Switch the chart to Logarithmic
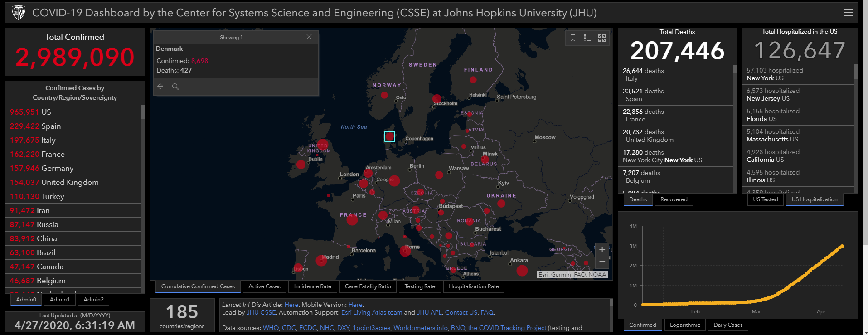This screenshot has height=335, width=868. click(x=685, y=325)
